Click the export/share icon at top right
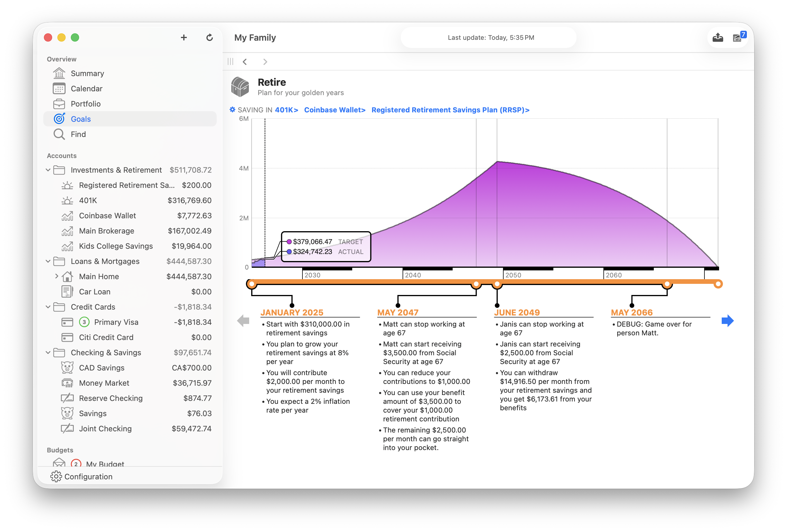787x532 pixels. pos(718,37)
